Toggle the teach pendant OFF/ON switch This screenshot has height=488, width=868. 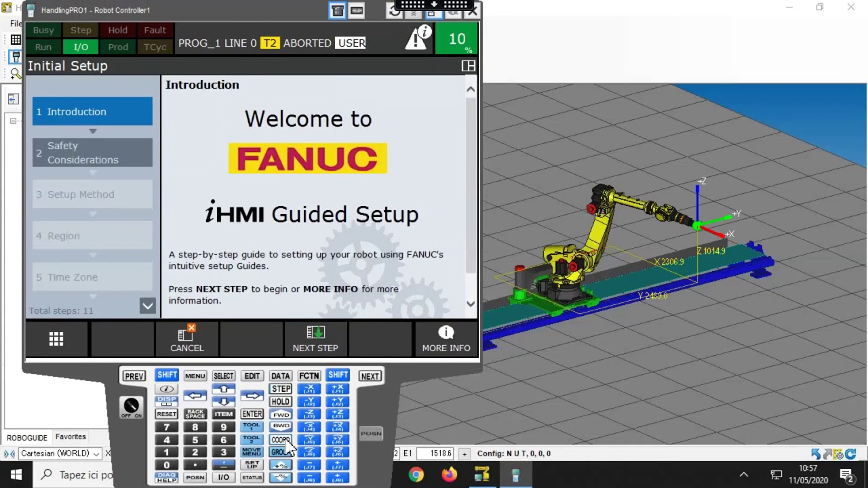pyautogui.click(x=132, y=407)
